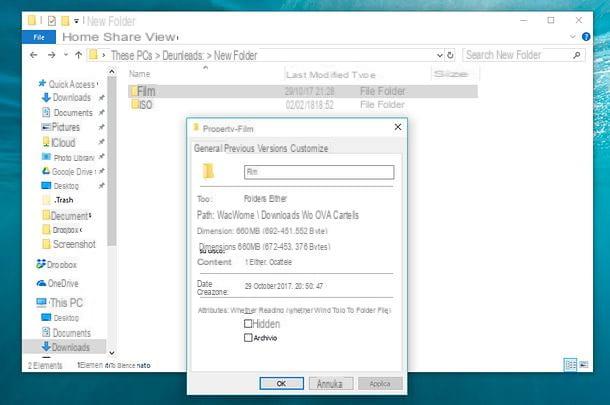The image size is (610, 405).
Task: Tick the Hidden attribute checkbox
Action: 248,324
